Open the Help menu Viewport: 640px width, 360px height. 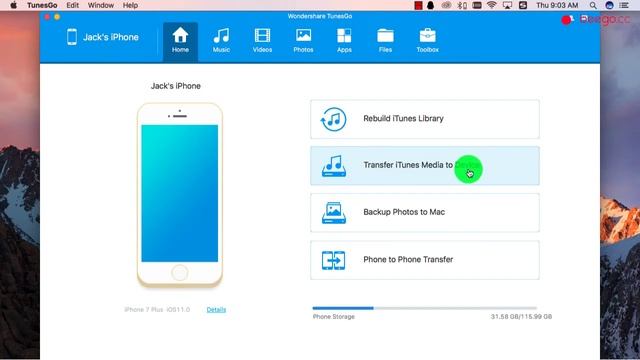point(130,5)
